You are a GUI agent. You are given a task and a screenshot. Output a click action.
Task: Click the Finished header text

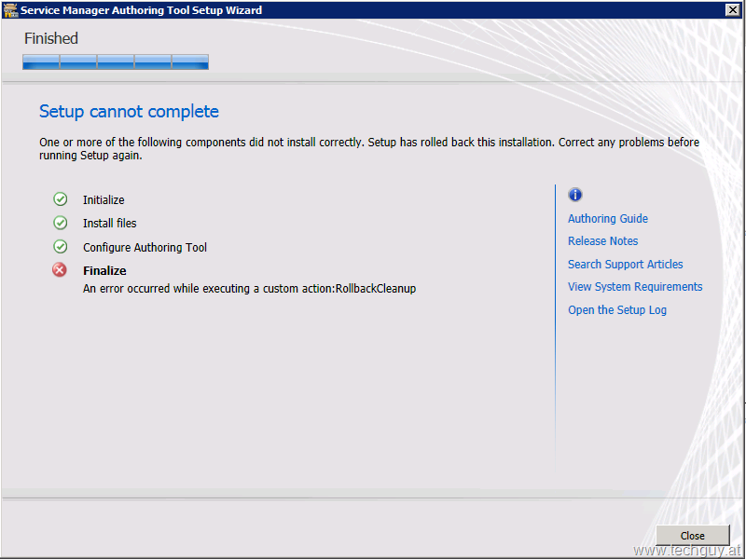coord(51,38)
